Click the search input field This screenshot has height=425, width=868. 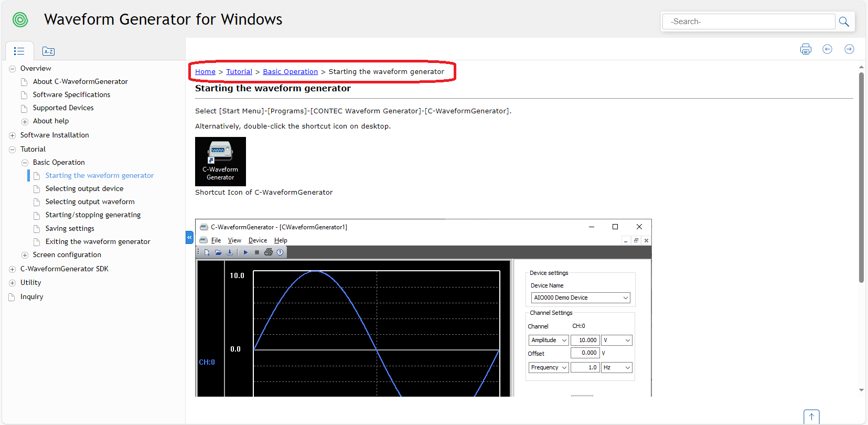(x=748, y=22)
